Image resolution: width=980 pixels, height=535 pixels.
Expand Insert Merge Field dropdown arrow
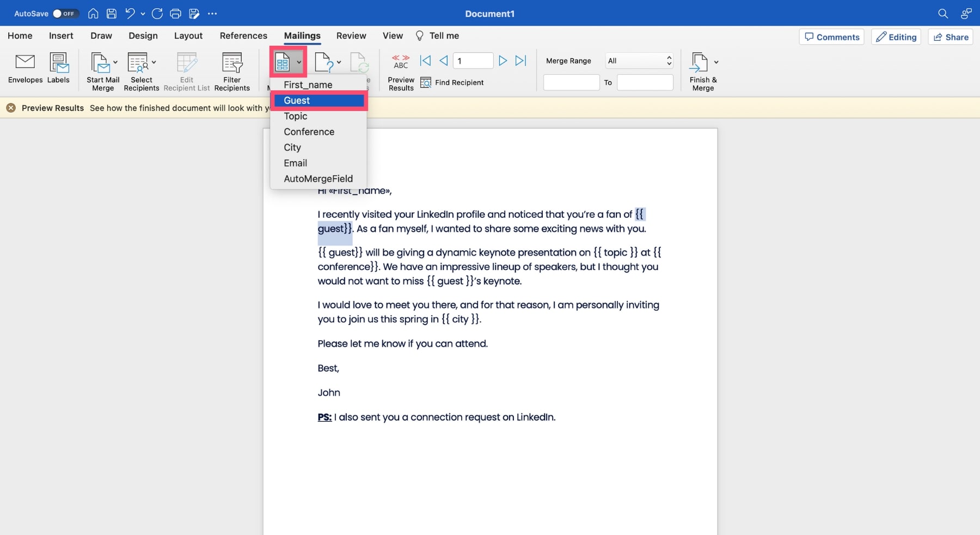299,63
